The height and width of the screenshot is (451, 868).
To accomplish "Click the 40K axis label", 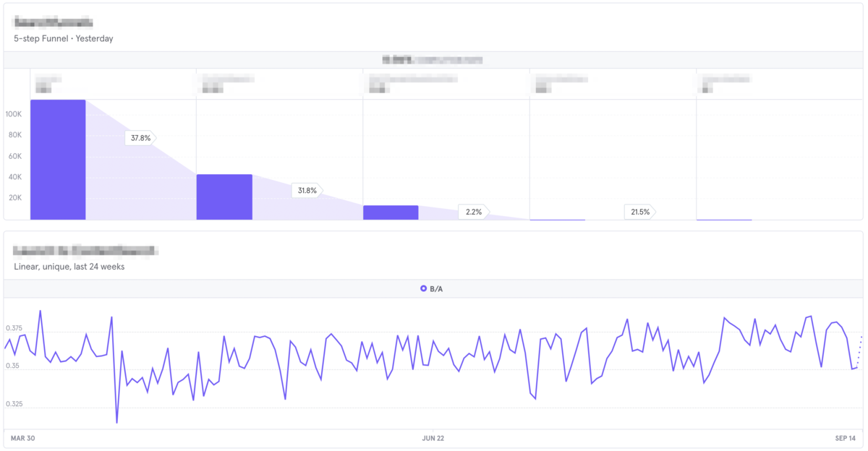I will point(16,177).
